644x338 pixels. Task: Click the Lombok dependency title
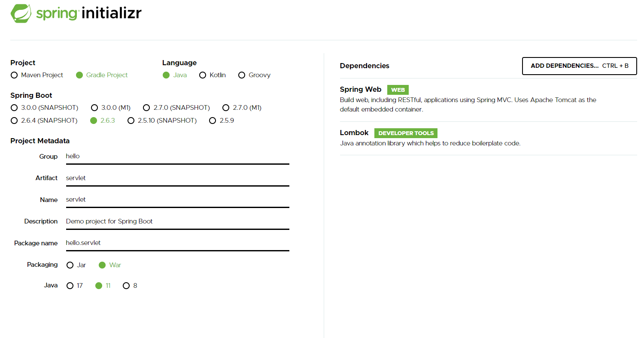coord(354,133)
